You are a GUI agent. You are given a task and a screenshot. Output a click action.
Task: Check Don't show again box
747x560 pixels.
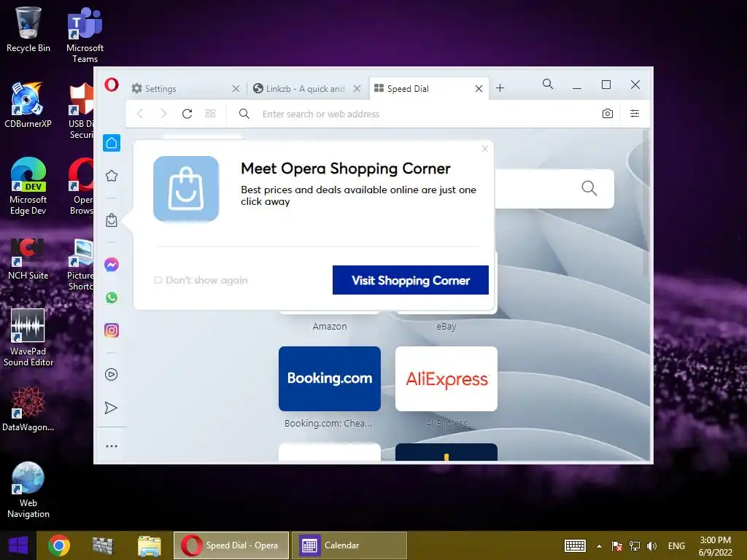point(158,280)
